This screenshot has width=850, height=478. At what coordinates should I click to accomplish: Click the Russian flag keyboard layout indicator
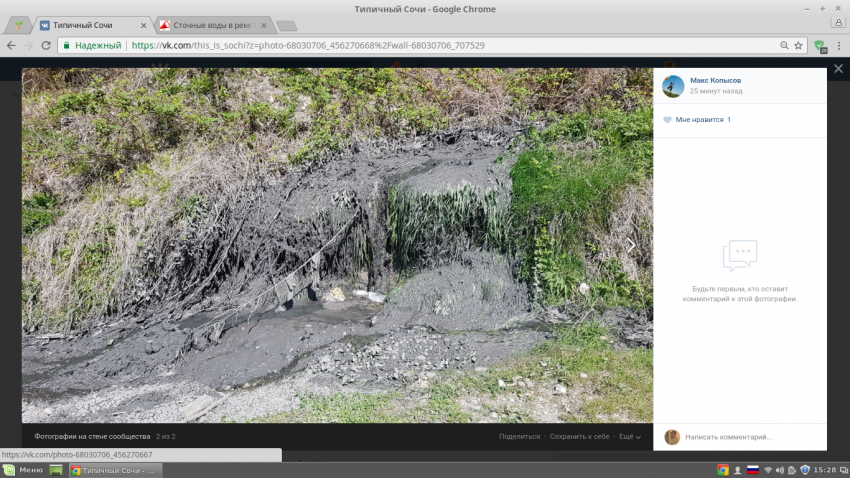pos(753,470)
